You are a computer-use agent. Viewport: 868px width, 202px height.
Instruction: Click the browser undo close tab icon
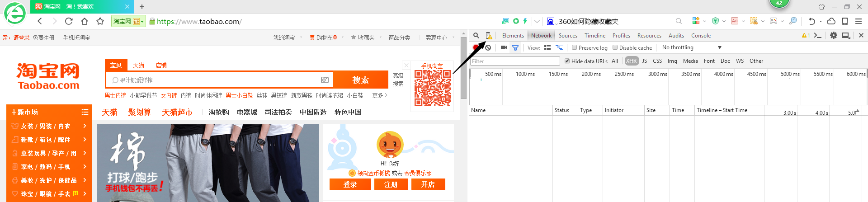(812, 21)
